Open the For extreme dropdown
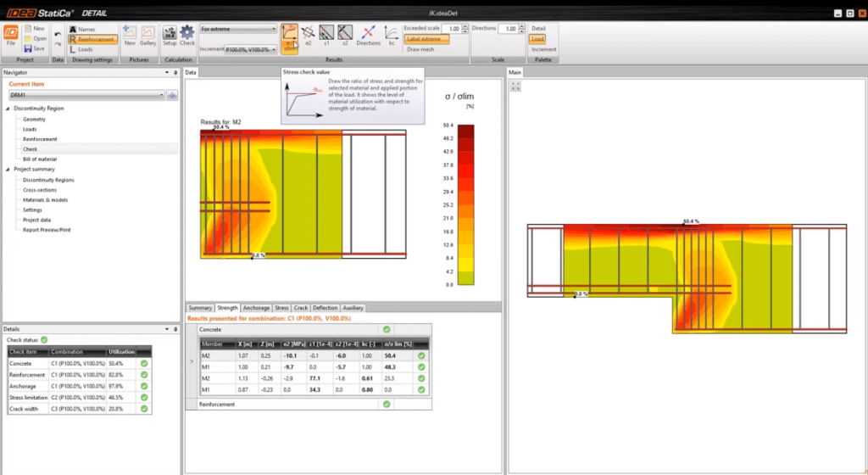Viewport: 868px width, 475px height. coord(238,29)
